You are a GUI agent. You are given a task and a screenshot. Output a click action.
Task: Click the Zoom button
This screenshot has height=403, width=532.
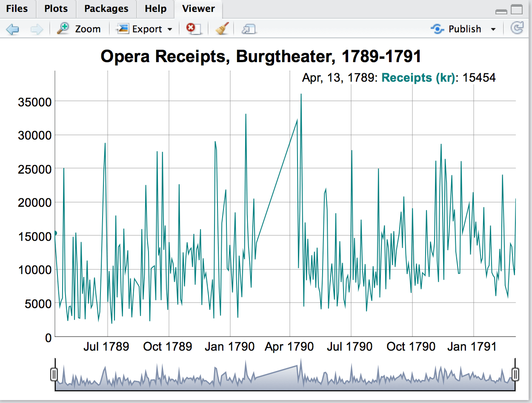click(88, 29)
